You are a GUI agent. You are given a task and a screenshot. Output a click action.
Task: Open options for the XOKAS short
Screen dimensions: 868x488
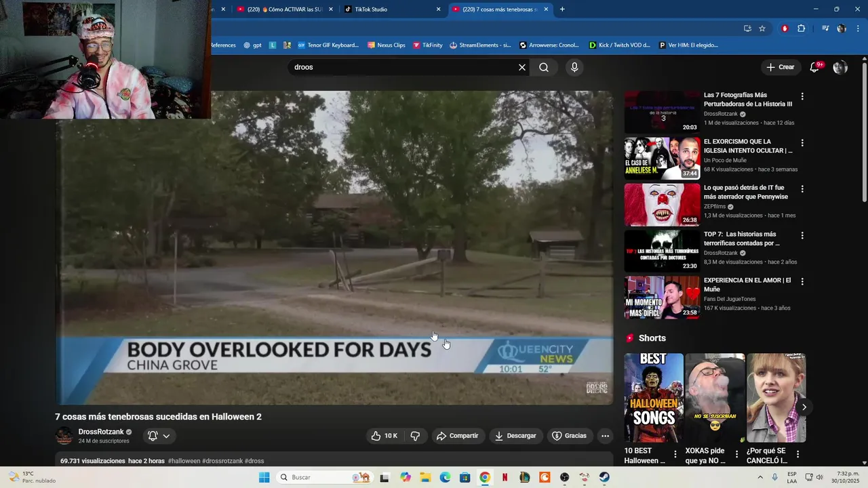[x=736, y=454]
